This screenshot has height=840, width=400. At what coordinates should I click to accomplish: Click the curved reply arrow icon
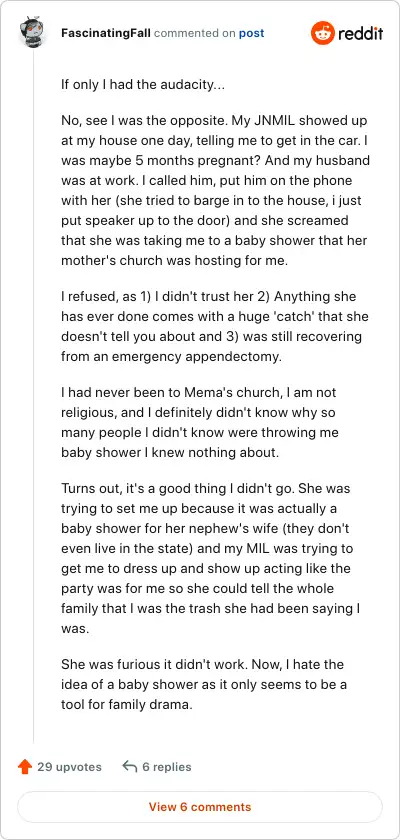coord(130,767)
